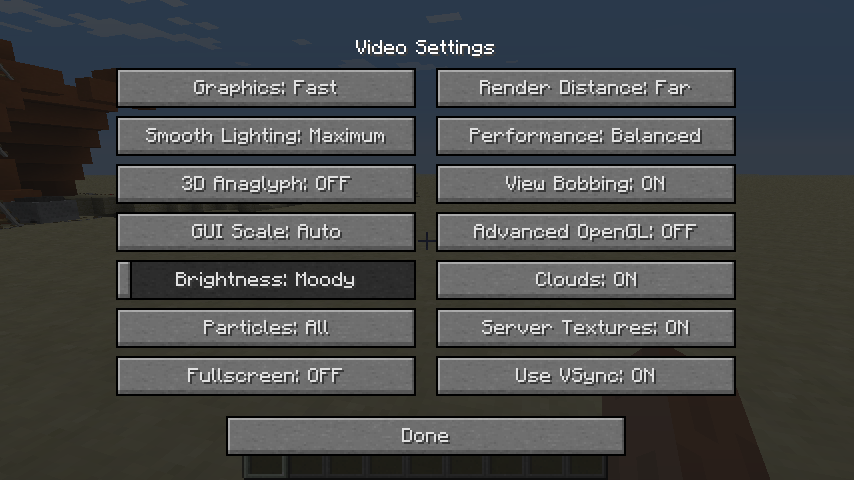Cycle Render Distance: Far option
Screen dimensions: 854x480
coord(585,88)
